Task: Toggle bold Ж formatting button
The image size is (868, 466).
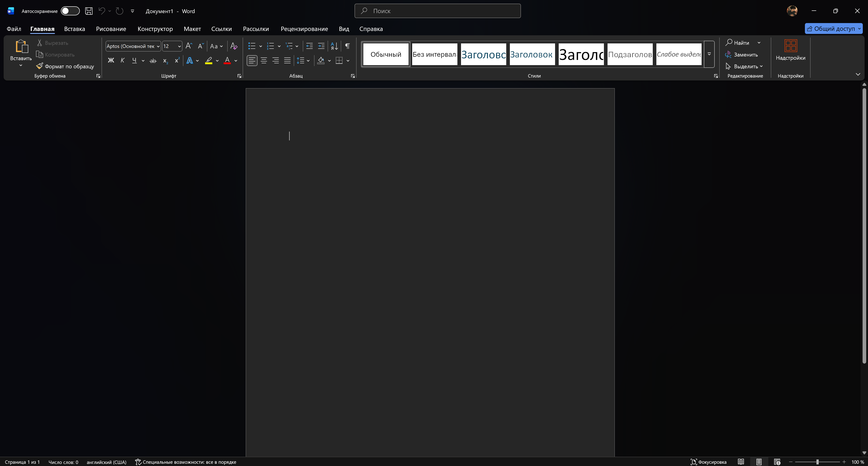Action: click(111, 61)
